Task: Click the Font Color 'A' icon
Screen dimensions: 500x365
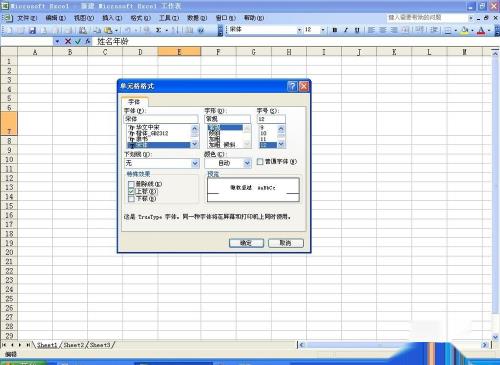Action: (x=481, y=30)
